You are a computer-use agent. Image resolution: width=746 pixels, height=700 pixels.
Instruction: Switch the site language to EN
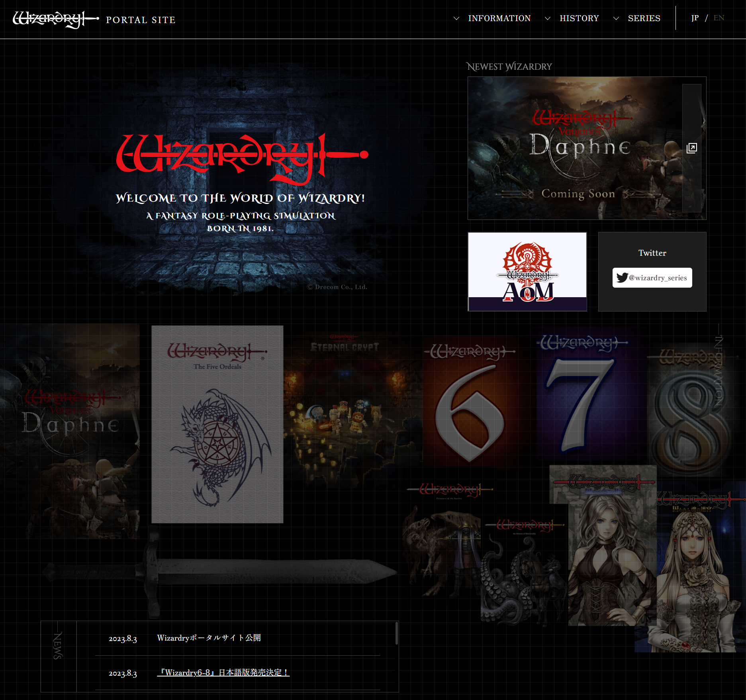tap(719, 18)
